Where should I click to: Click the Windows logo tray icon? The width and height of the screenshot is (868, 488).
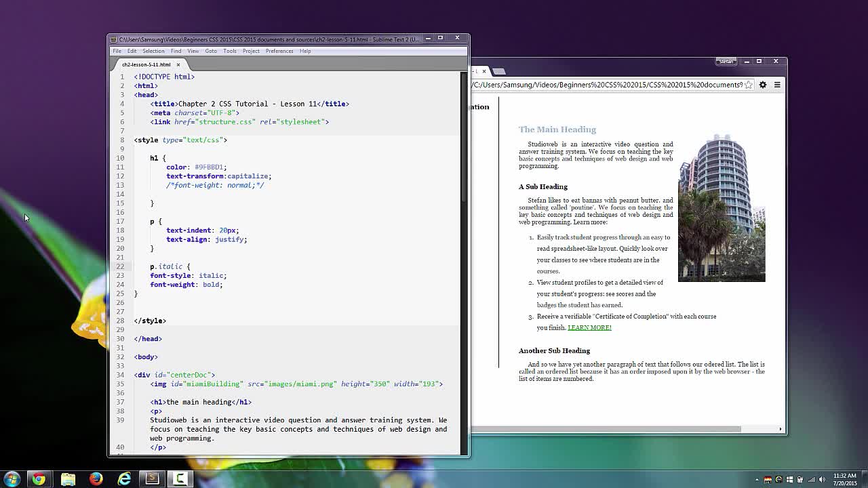[789, 480]
